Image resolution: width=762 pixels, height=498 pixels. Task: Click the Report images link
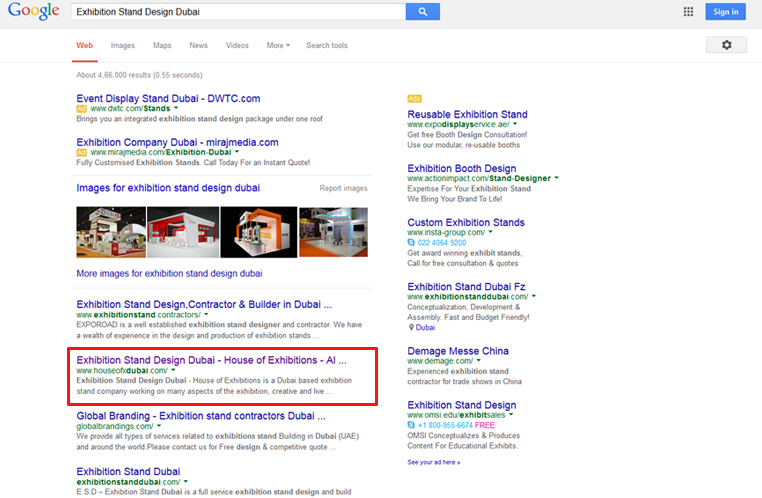(x=343, y=188)
